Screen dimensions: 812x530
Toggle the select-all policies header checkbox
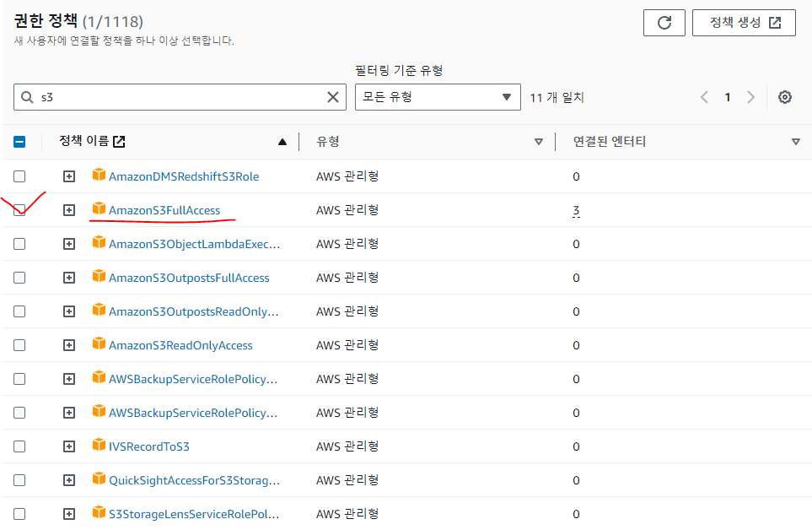click(x=19, y=142)
